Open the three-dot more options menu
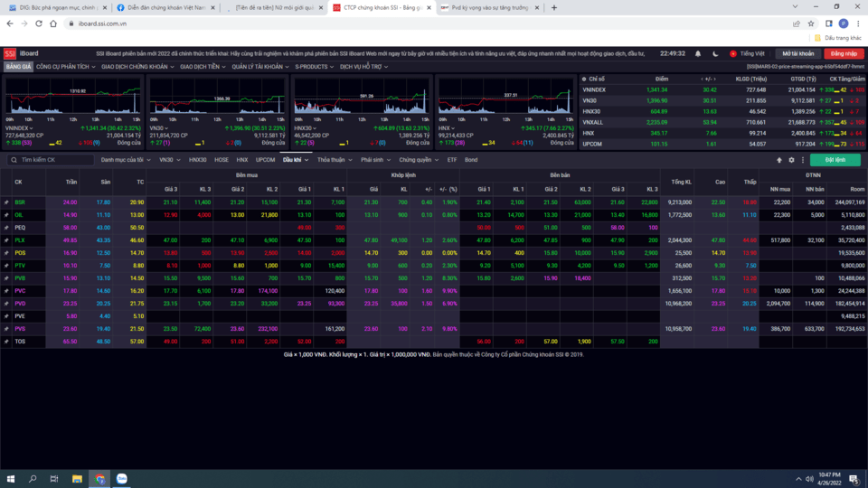Viewport: 868px width, 488px height. (x=802, y=160)
